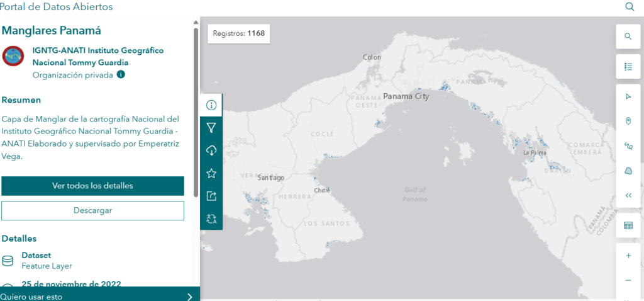This screenshot has width=644, height=301.
Task: Expand the 'Quiero usar esto' bar
Action: pos(99,296)
